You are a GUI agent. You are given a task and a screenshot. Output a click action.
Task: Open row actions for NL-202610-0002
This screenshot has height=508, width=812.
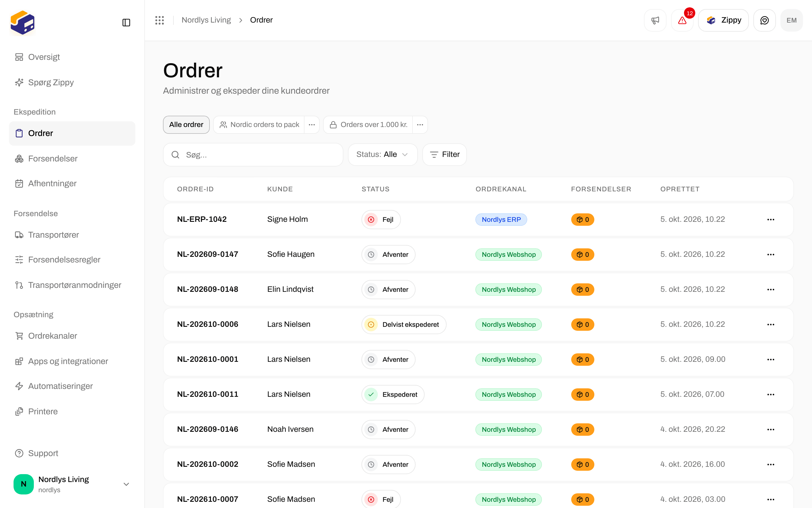(771, 464)
